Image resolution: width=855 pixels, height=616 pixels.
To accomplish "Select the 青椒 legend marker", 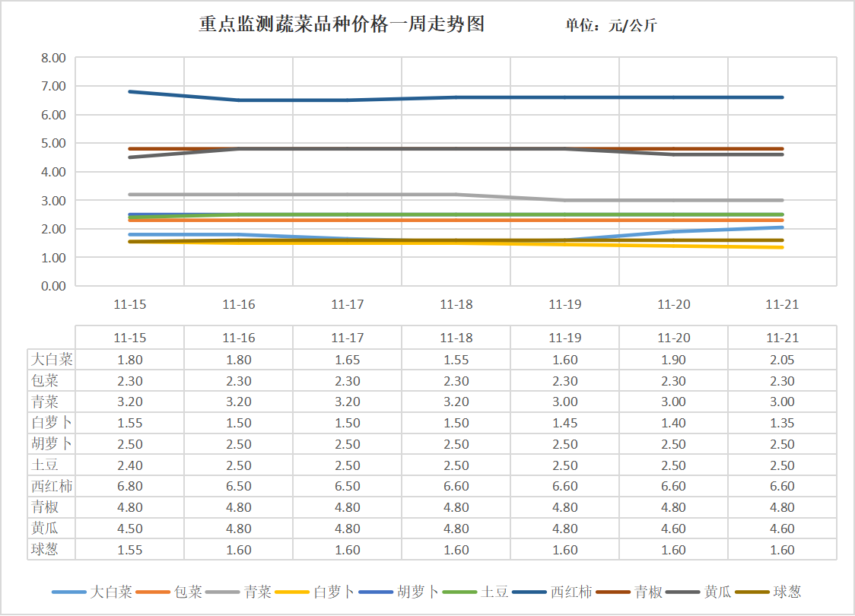I will (x=613, y=592).
